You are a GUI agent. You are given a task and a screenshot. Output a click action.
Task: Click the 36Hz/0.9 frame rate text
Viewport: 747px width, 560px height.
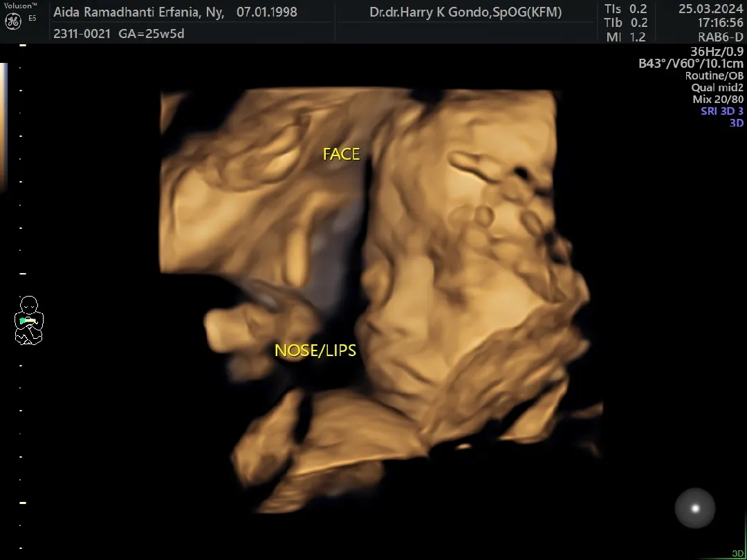point(717,52)
